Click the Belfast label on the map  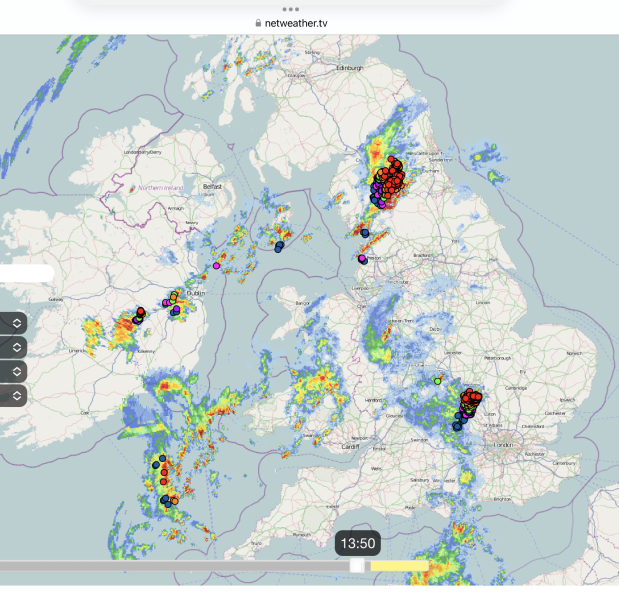tap(212, 186)
